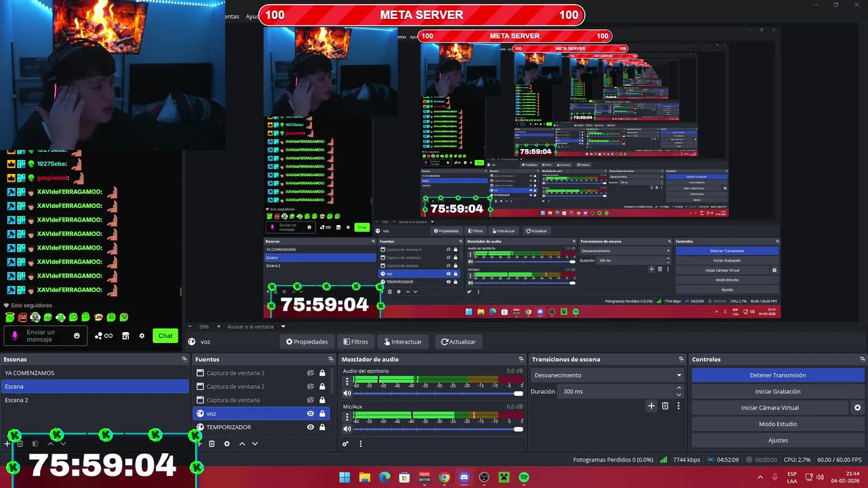Show Captura de ventana source
The height and width of the screenshot is (488, 868).
(311, 400)
